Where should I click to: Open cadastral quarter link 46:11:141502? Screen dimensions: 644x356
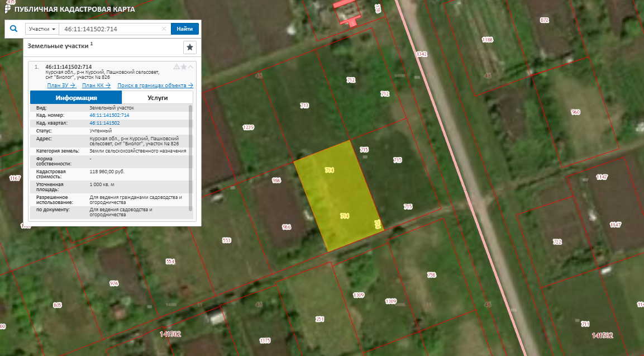[104, 122]
